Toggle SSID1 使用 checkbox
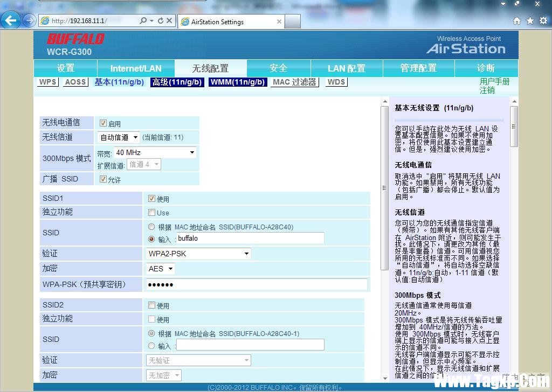 point(151,199)
